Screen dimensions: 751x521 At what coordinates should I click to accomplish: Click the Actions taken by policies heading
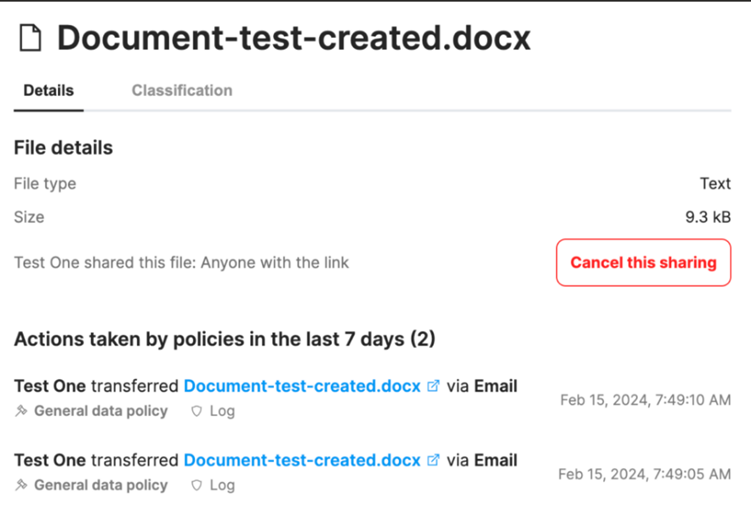(x=225, y=339)
